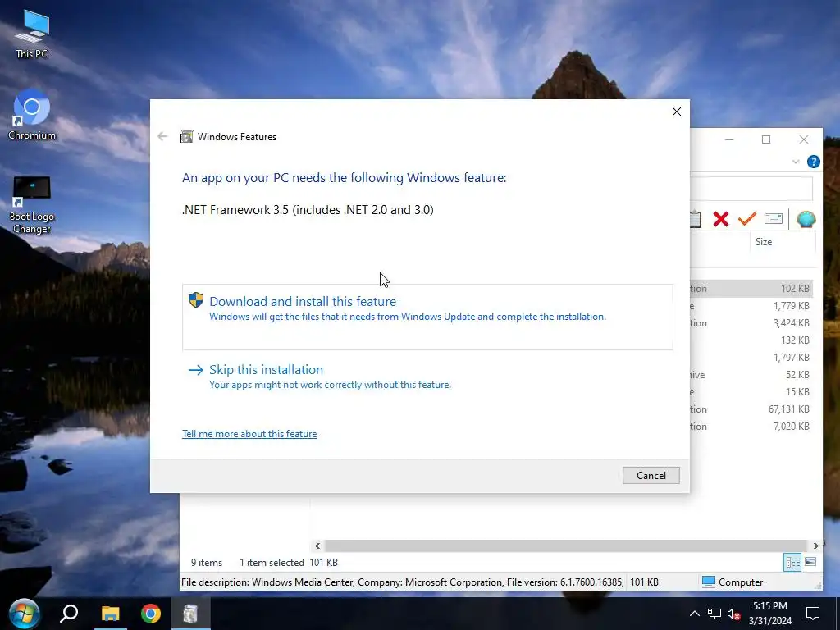
Task: Select the file sized 132 KB
Action: tap(751, 340)
